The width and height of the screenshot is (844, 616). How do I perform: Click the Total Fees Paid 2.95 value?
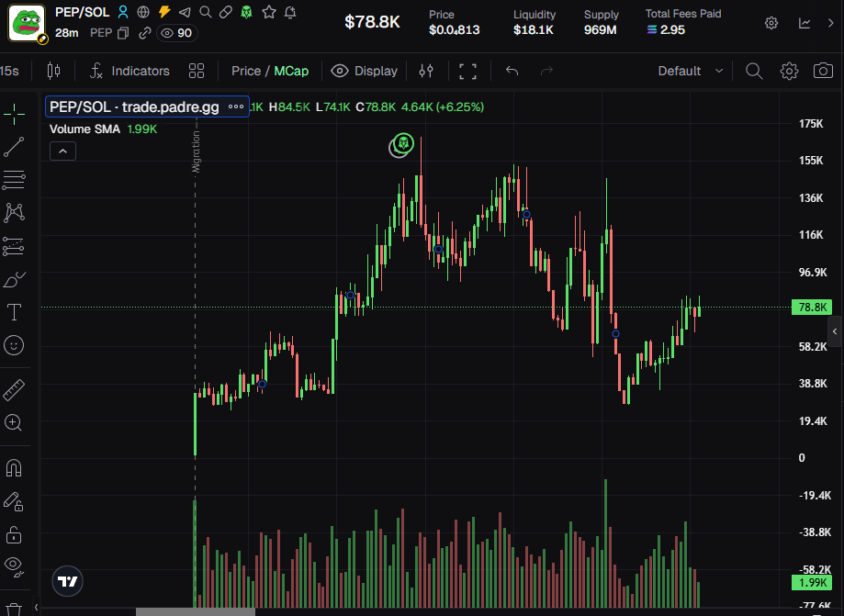point(666,30)
